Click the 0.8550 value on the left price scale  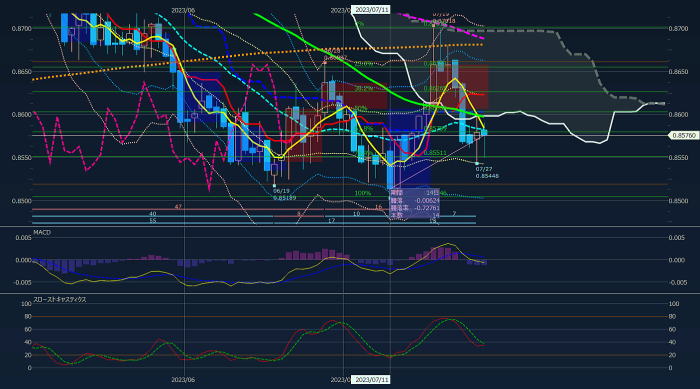(x=21, y=158)
